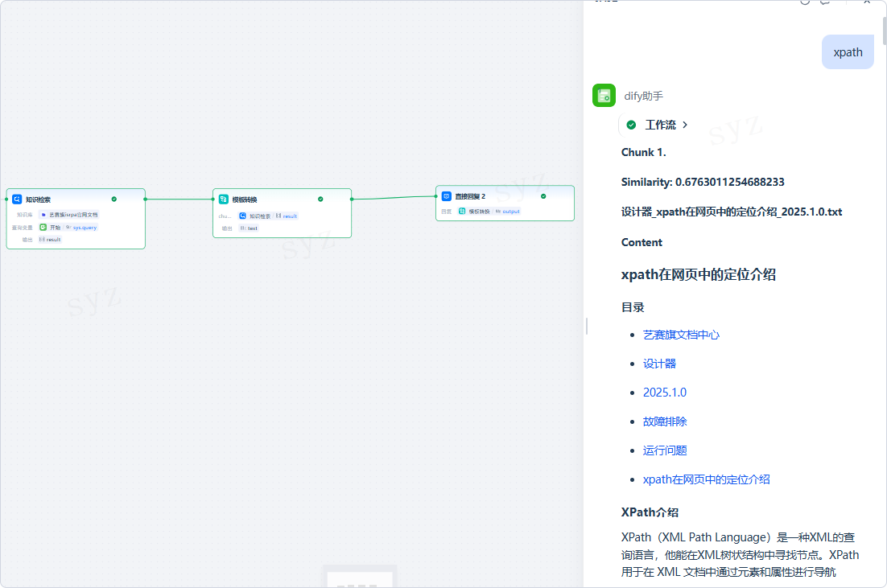Image resolution: width=887 pixels, height=588 pixels.
Task: Click the 模板转换 node icon
Action: point(224,199)
